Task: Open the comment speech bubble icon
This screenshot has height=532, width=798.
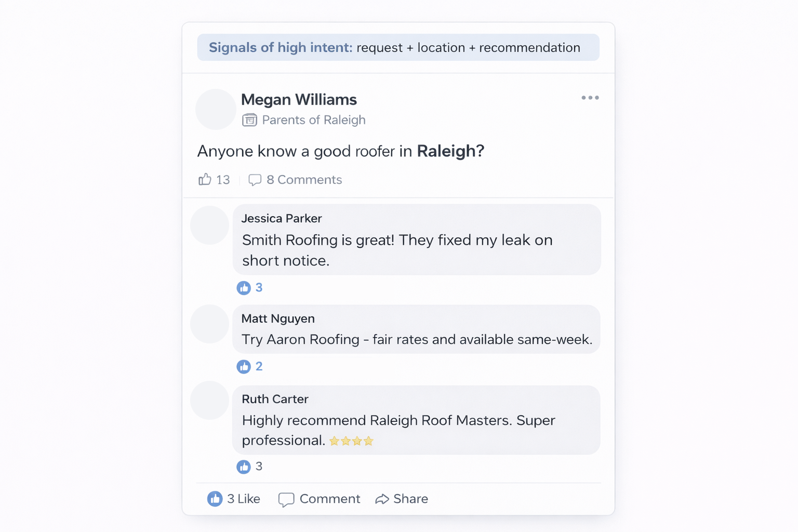Action: [255, 179]
